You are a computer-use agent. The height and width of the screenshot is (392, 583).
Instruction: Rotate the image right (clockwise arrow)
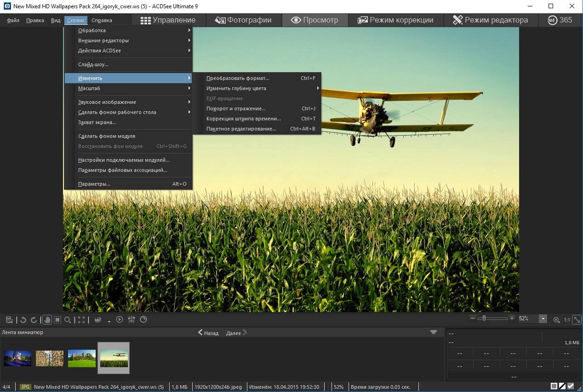tap(34, 319)
